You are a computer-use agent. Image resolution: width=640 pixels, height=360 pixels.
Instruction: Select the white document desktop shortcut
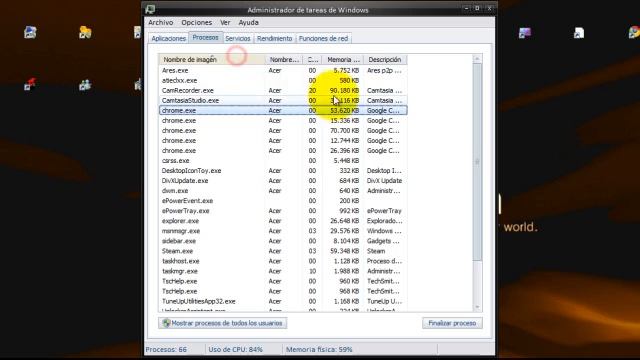[579, 33]
